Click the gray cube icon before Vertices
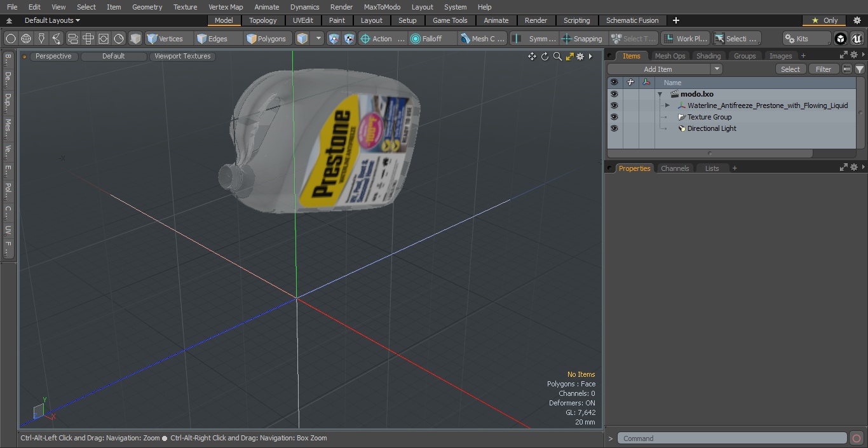The width and height of the screenshot is (868, 448). point(135,39)
